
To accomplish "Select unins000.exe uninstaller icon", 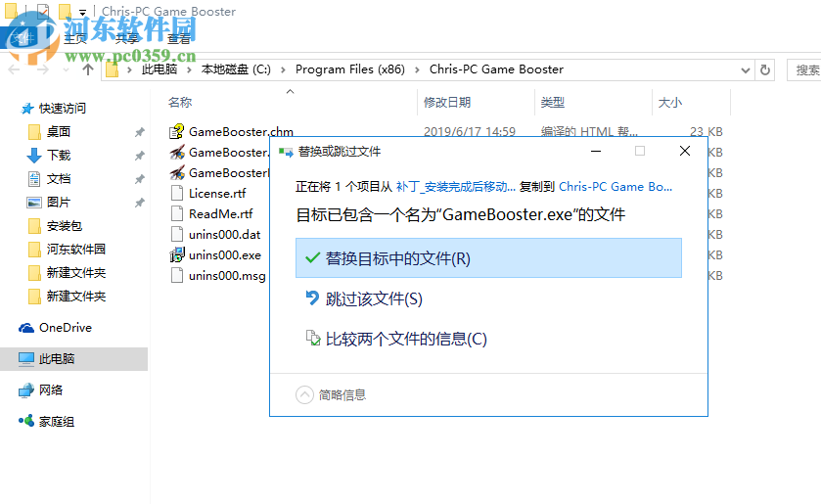I will click(177, 254).
